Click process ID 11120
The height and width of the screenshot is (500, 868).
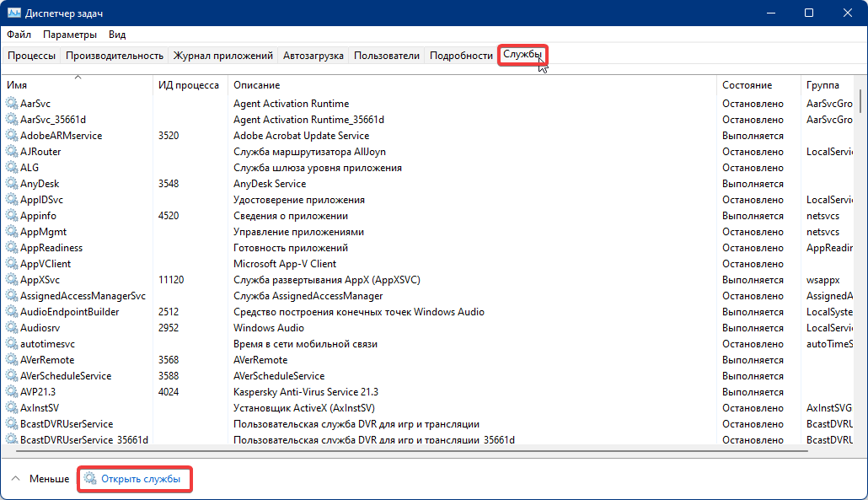pos(171,280)
